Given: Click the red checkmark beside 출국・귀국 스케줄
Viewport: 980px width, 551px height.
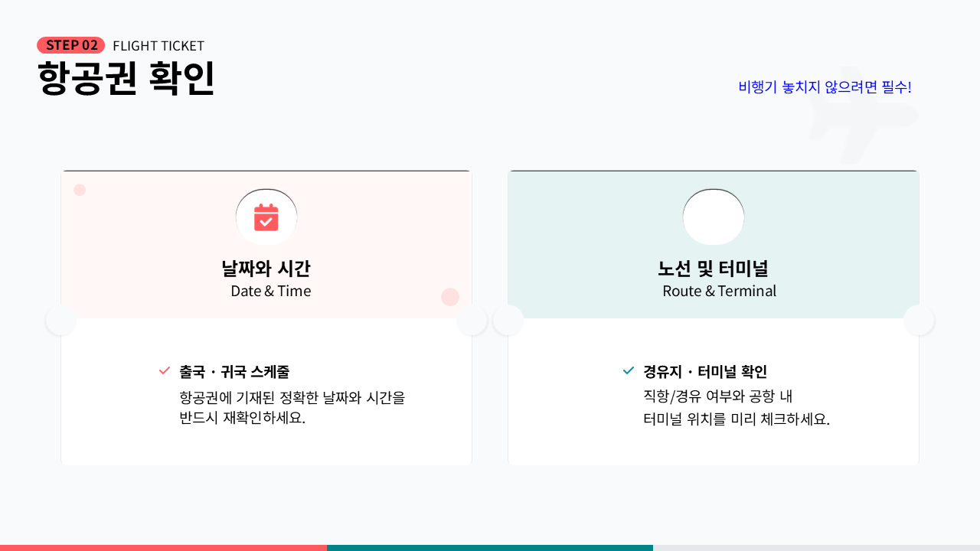Looking at the screenshot, I should click(164, 371).
